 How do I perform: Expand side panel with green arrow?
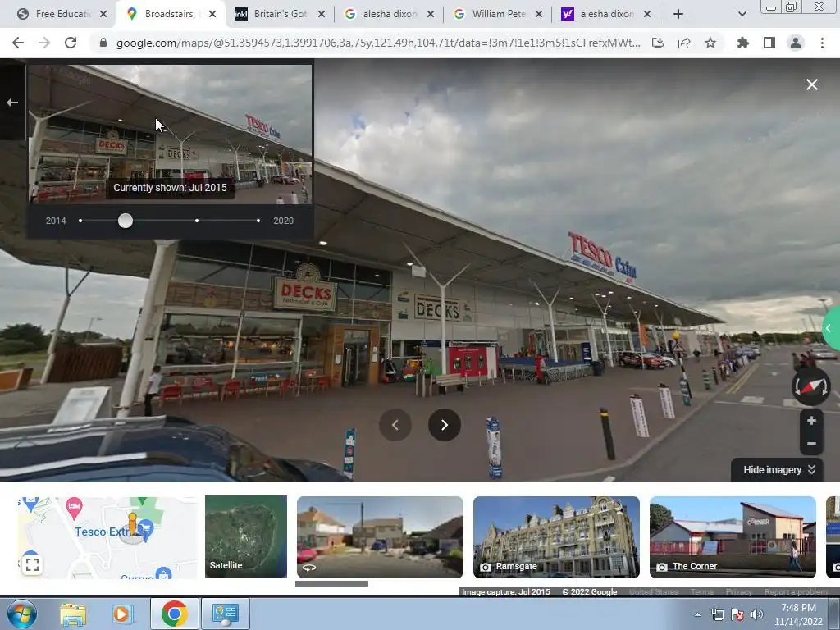point(831,328)
